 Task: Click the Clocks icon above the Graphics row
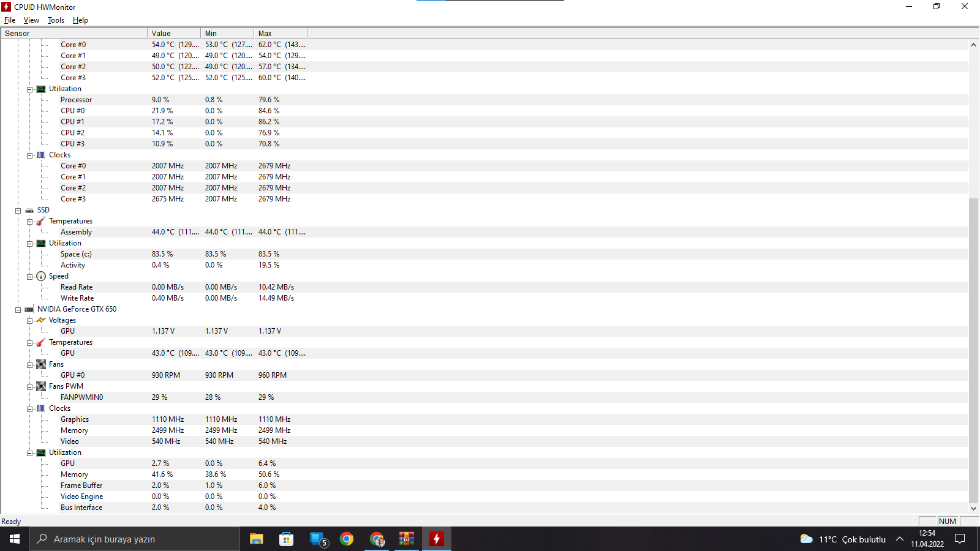pyautogui.click(x=41, y=408)
